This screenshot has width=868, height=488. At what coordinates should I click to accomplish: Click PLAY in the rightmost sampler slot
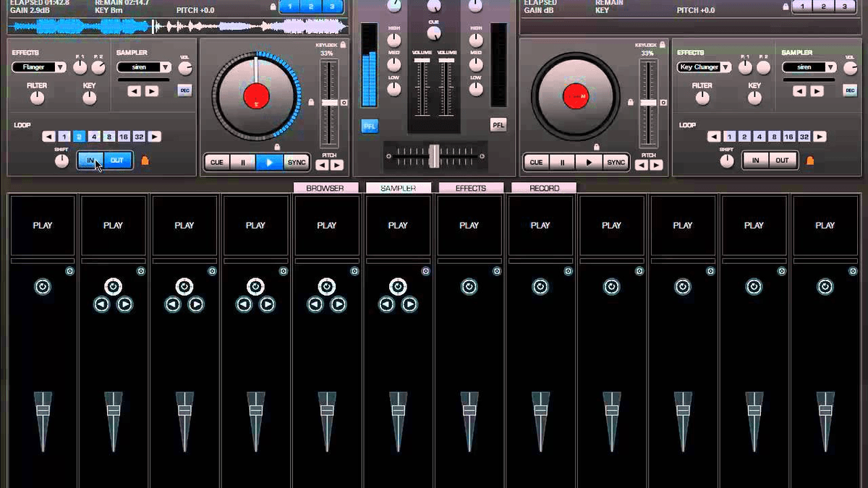[x=825, y=225]
